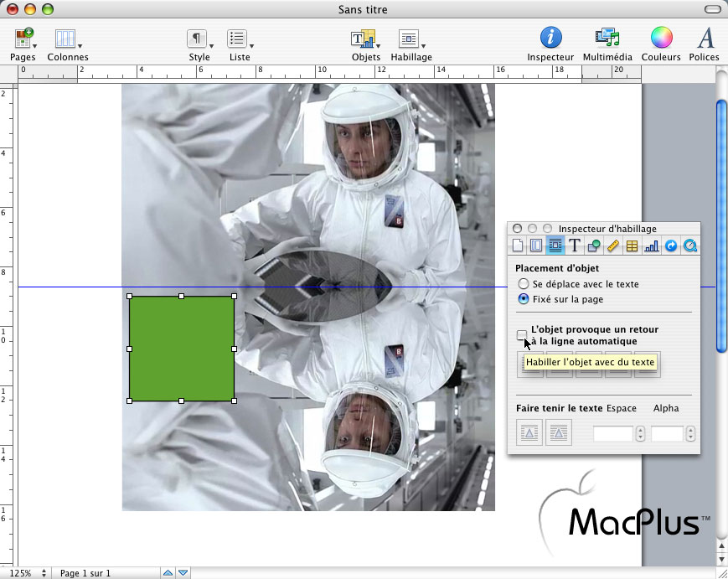Click the vertical scrollbar thumb
The height and width of the screenshot is (579, 728).
(721, 226)
